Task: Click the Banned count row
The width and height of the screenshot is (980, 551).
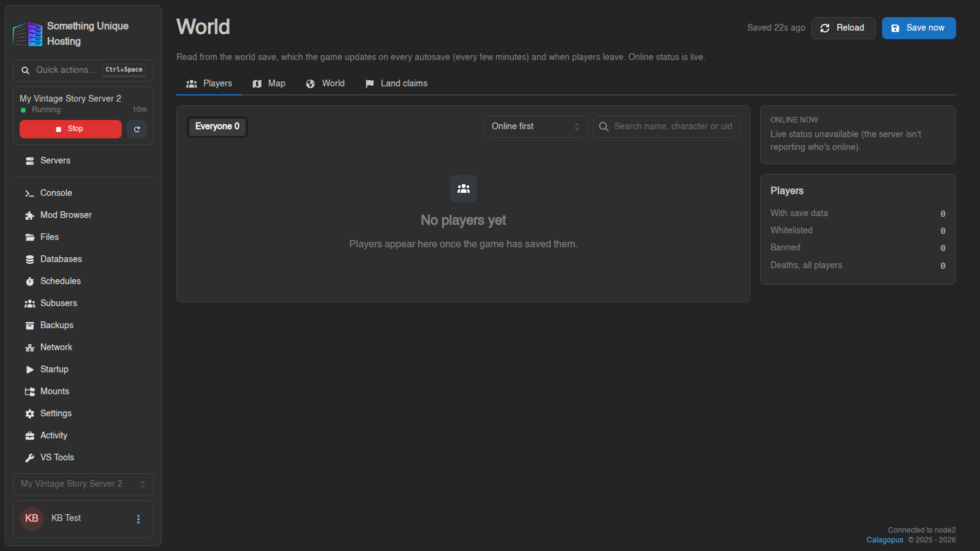Action: (858, 247)
